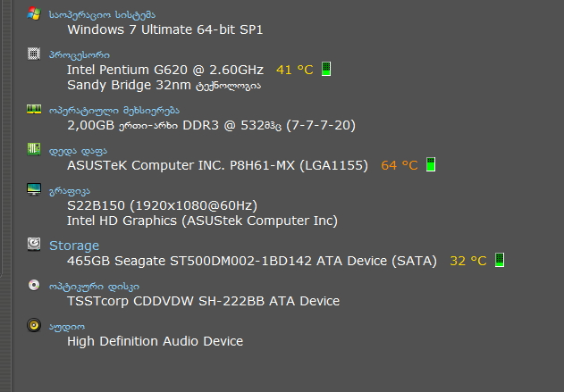
Task: Select the High Definition Audio Device entry
Action: [x=155, y=341]
